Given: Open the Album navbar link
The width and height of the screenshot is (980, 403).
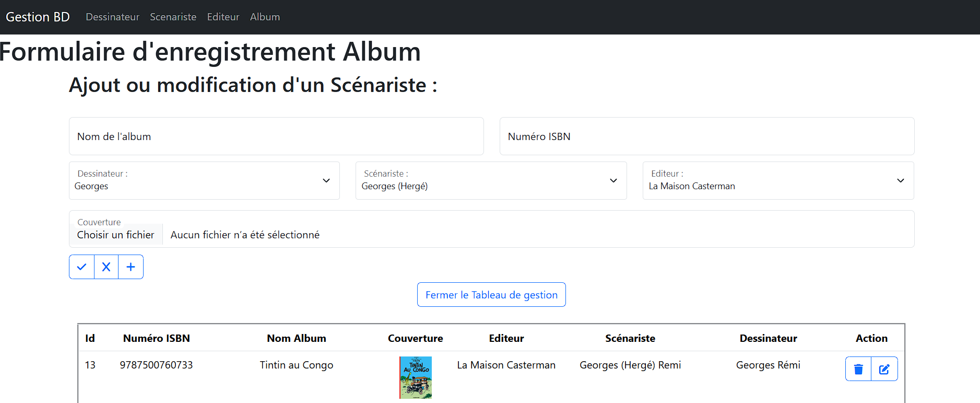Looking at the screenshot, I should [265, 17].
